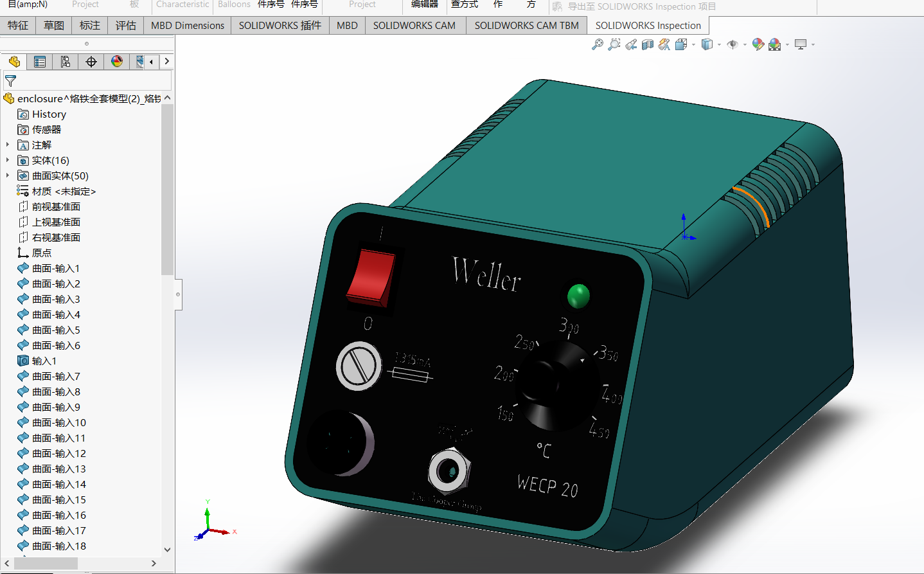Open the View Settings dropdown arrow

[813, 45]
